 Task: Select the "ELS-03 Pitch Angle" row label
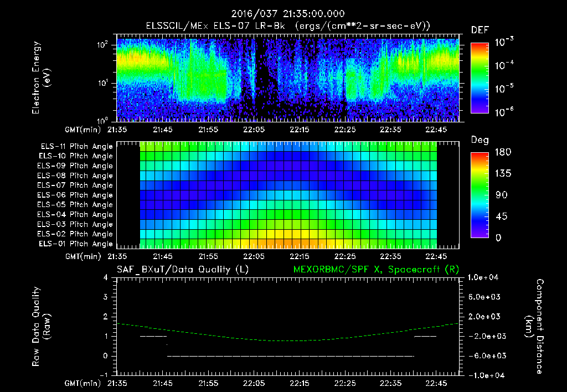click(75, 224)
